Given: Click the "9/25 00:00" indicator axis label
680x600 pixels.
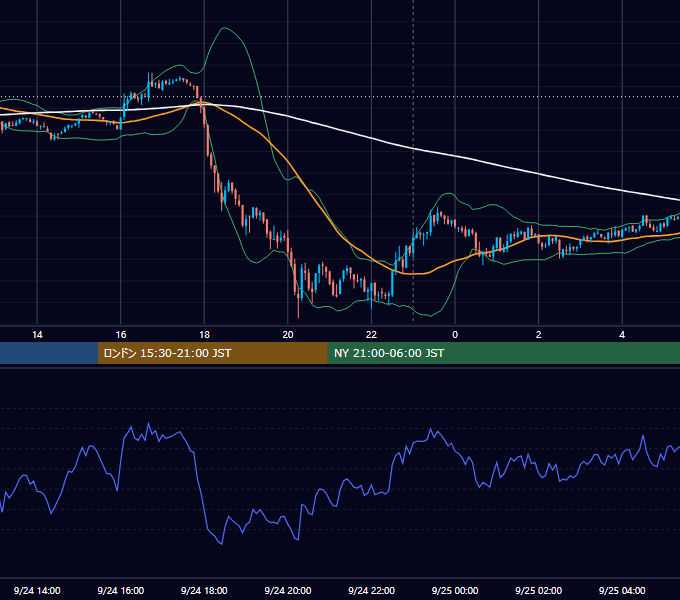Looking at the screenshot, I should 455,590.
